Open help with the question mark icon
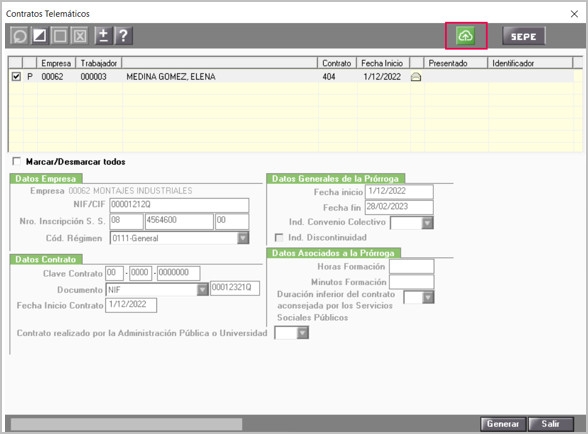The image size is (588, 434). 123,36
